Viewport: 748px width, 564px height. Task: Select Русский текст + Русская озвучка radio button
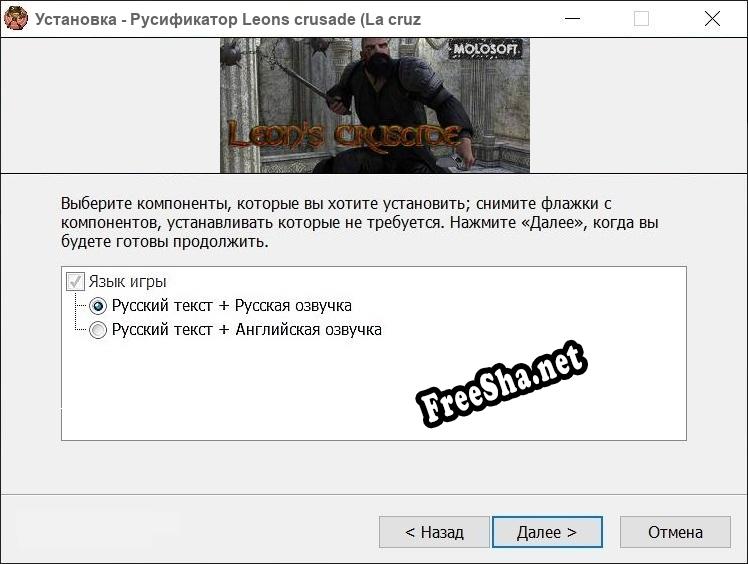[98, 306]
